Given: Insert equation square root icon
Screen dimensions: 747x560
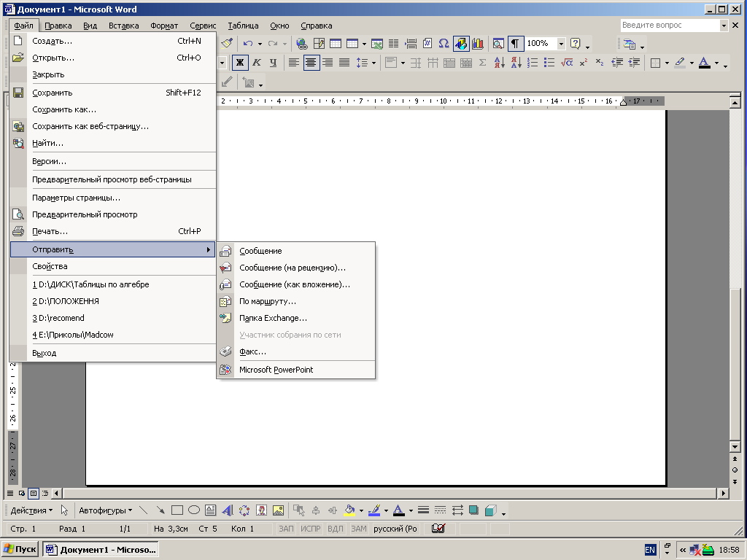Looking at the screenshot, I should [x=566, y=63].
